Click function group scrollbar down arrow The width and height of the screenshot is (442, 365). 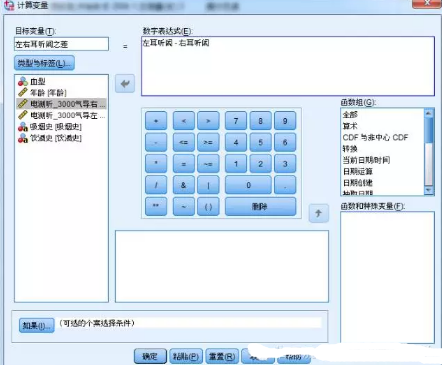(x=429, y=190)
